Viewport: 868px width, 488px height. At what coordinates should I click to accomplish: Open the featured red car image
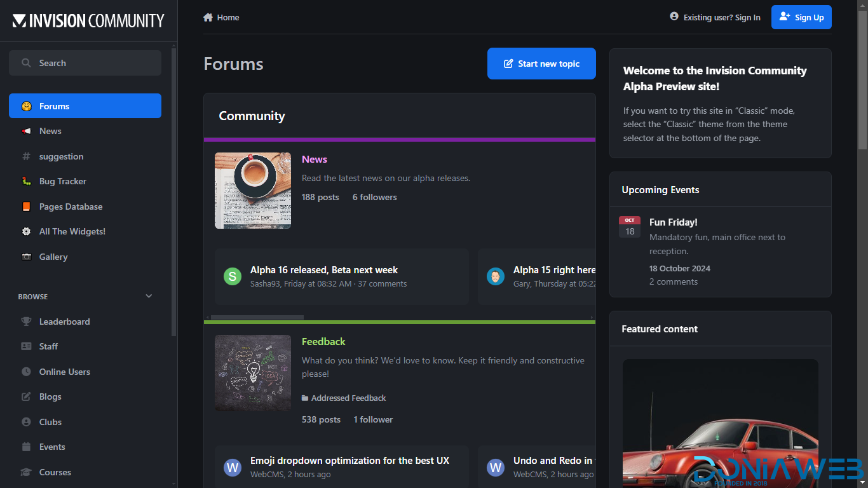tap(721, 423)
